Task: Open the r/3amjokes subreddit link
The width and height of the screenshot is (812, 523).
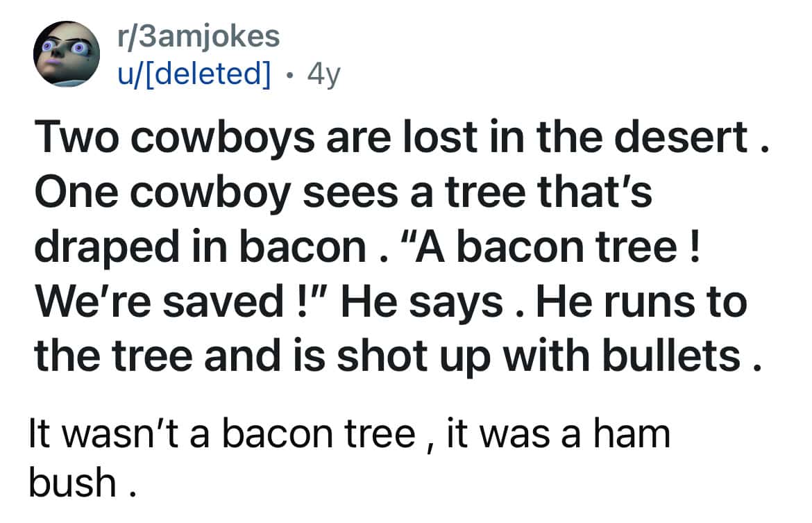Action: click(x=198, y=36)
